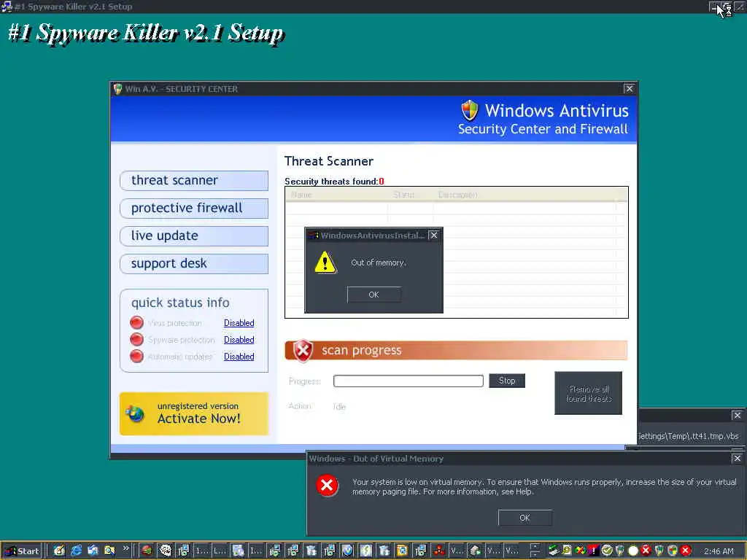Click the Security threats found count
Image resolution: width=747 pixels, height=560 pixels.
point(382,182)
